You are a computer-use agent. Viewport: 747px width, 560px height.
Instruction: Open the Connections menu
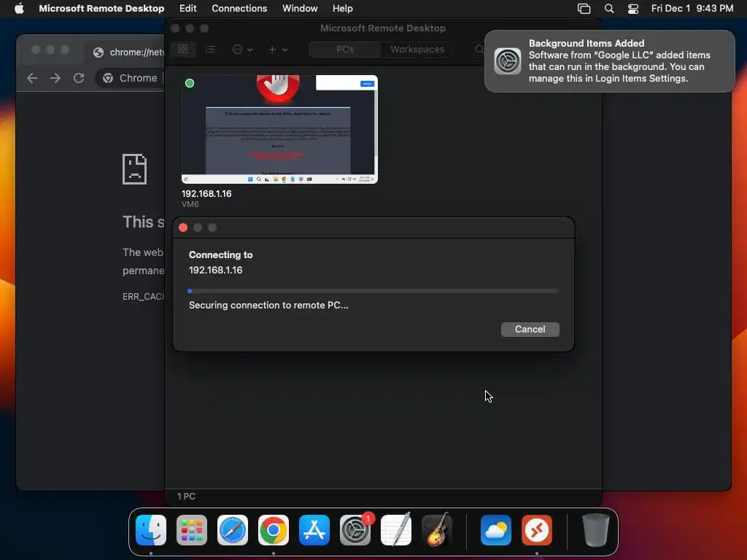pos(239,8)
